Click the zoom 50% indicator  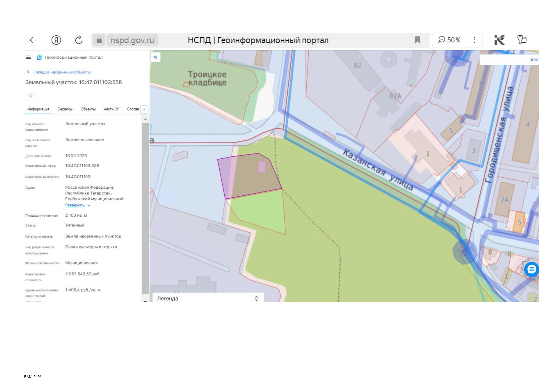(x=449, y=40)
